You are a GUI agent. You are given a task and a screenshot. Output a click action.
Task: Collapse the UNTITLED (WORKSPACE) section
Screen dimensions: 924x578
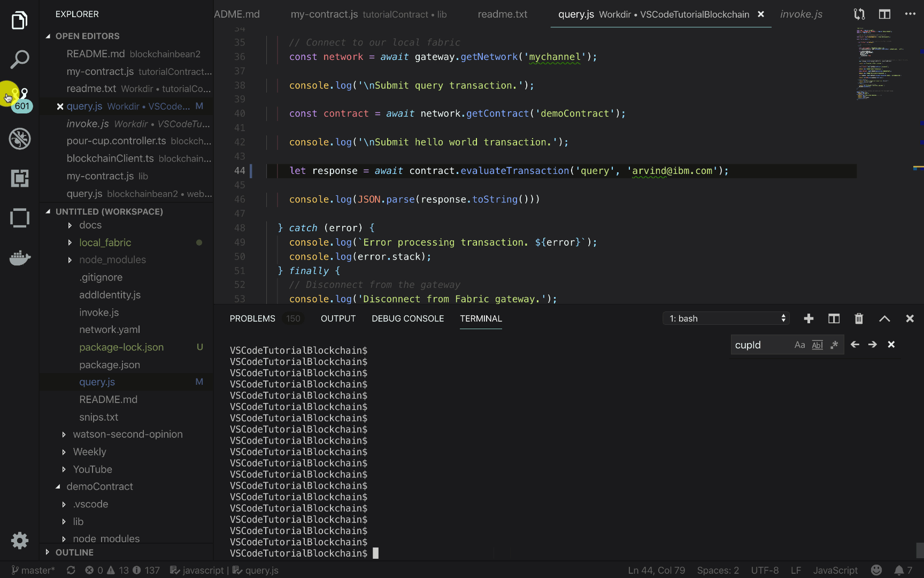point(109,211)
